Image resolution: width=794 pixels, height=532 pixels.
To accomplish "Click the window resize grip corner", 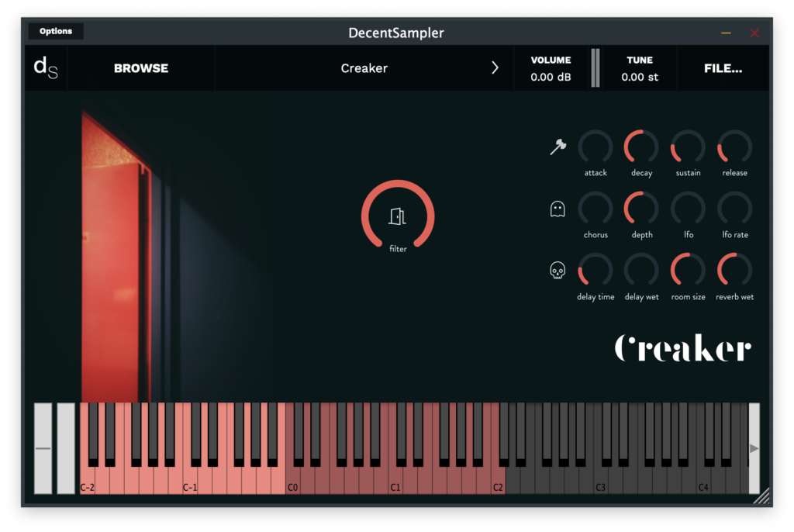I will tap(761, 496).
